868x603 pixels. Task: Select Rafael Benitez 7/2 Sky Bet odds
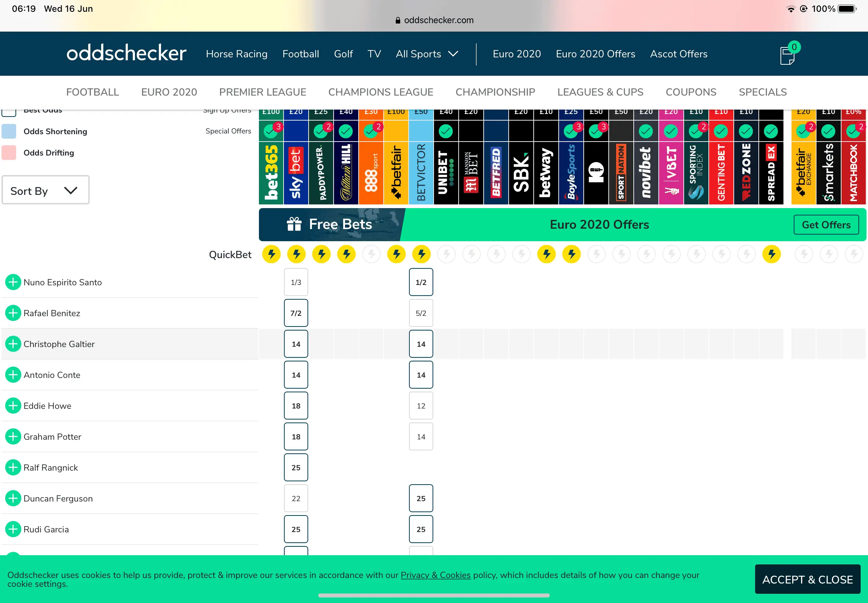click(296, 313)
